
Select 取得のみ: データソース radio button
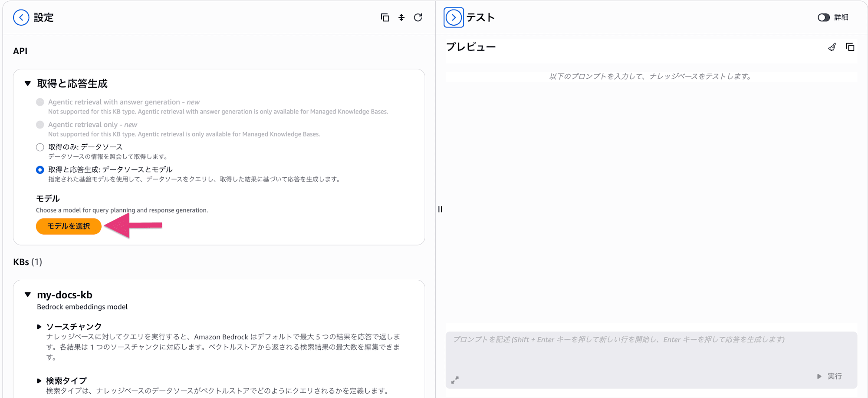tap(40, 147)
